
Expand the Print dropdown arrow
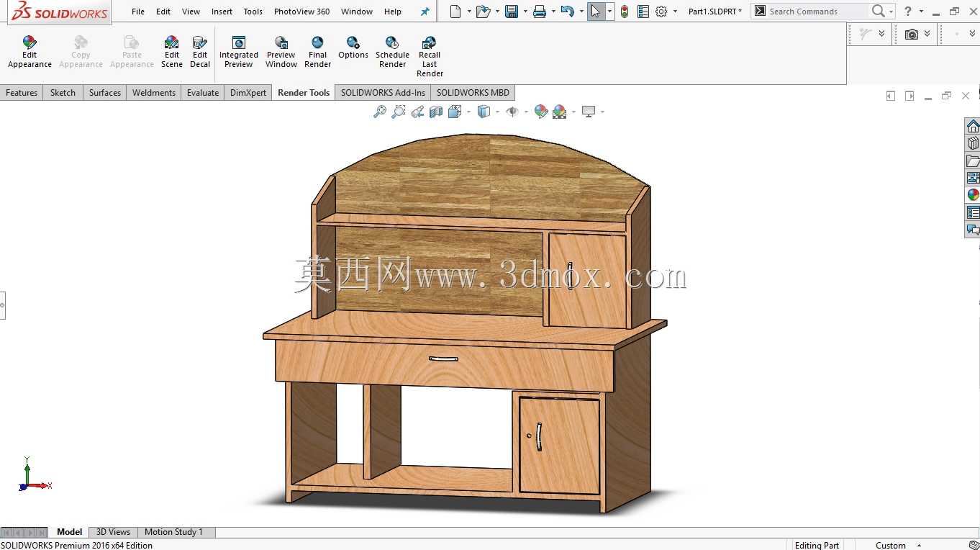(553, 12)
